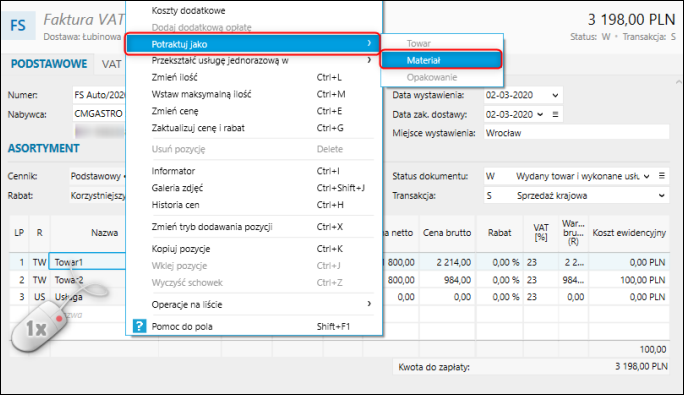Click the TW type cell of row 2

(39, 280)
